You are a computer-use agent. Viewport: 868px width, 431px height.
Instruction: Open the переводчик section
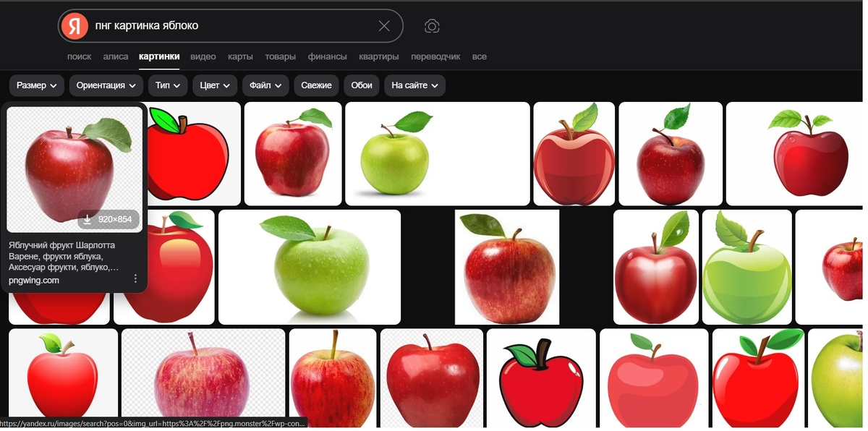tap(435, 56)
